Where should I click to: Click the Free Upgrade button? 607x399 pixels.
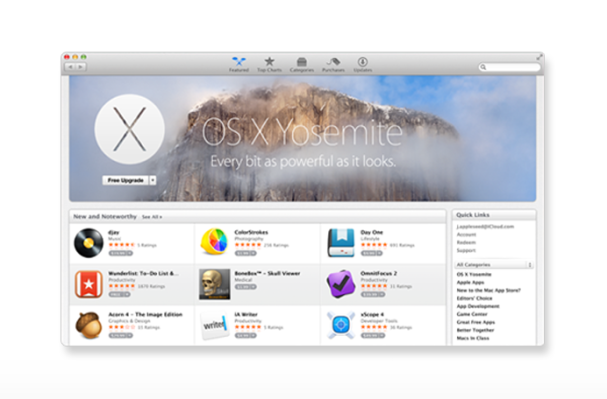(x=125, y=180)
